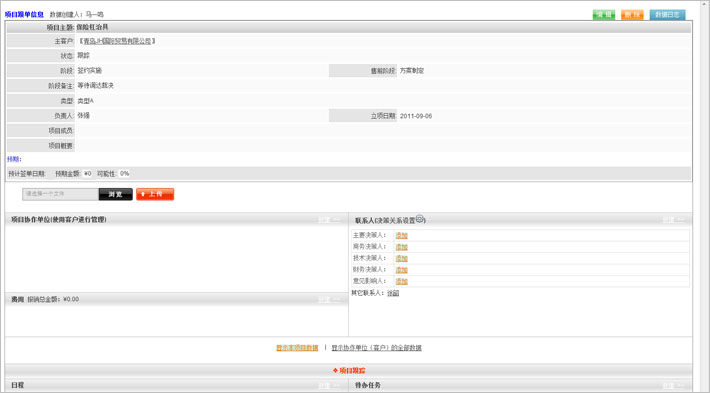Click the red 项目跟踪 section header

tap(349, 370)
